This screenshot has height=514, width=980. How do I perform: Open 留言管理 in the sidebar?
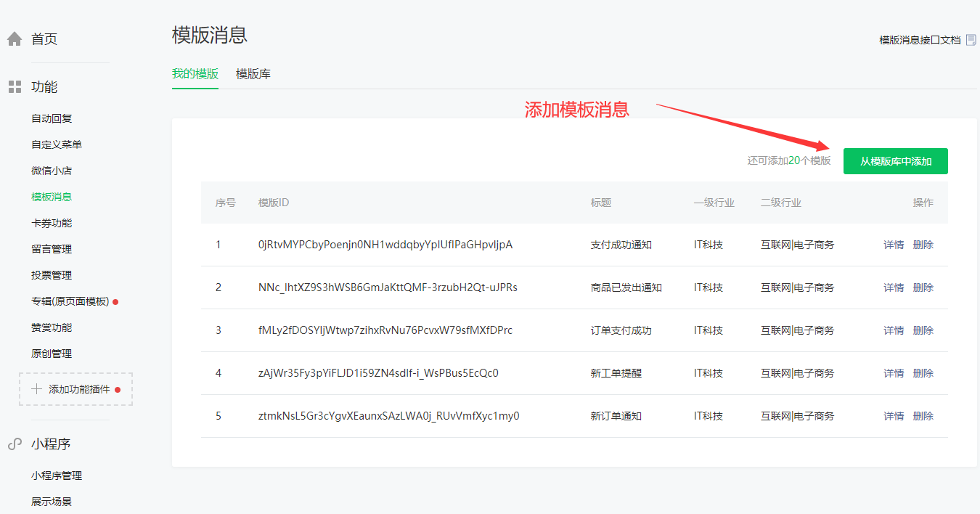point(52,249)
